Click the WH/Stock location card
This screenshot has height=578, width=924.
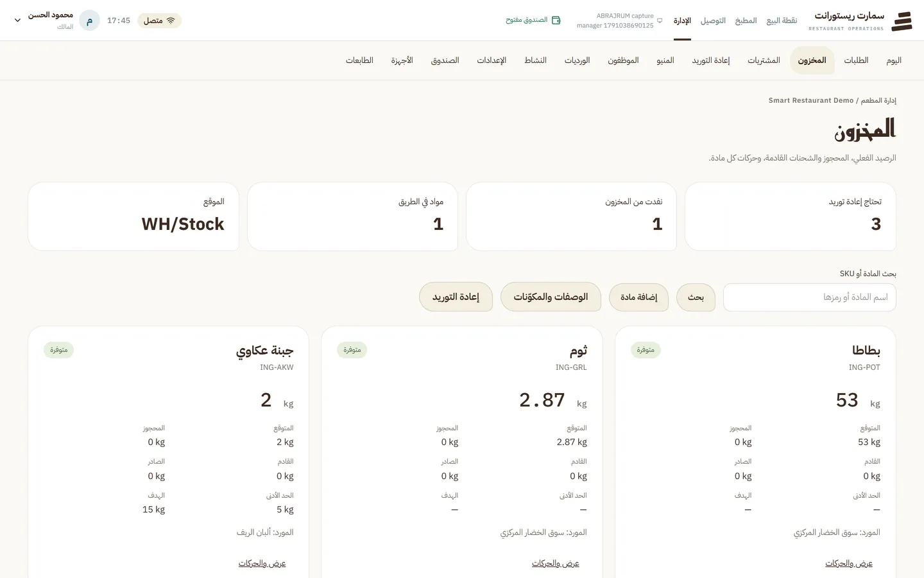pyautogui.click(x=133, y=216)
